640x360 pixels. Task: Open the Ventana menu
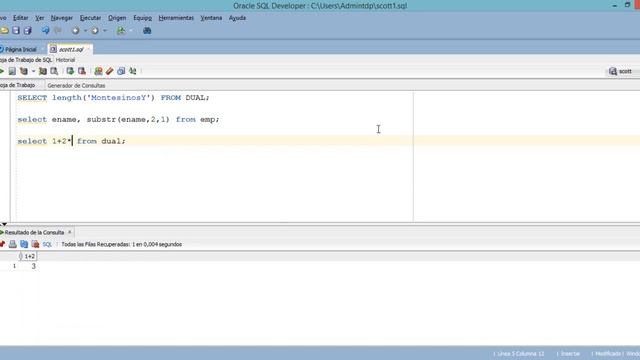click(x=211, y=18)
